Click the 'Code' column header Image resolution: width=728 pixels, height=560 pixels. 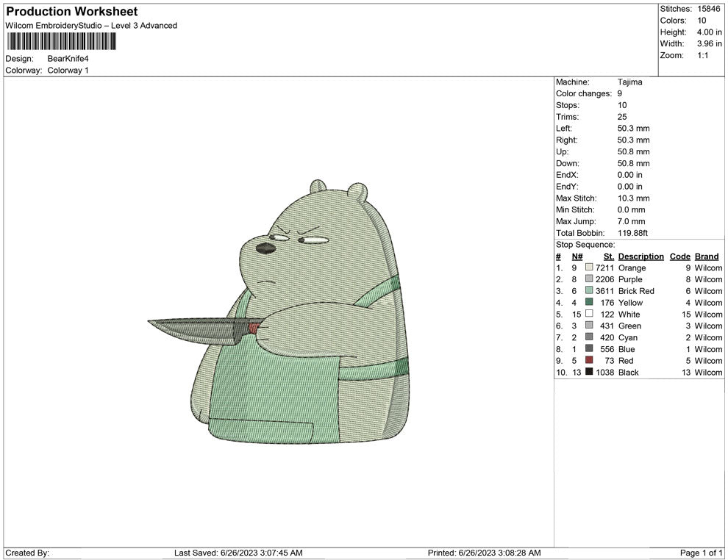click(679, 256)
